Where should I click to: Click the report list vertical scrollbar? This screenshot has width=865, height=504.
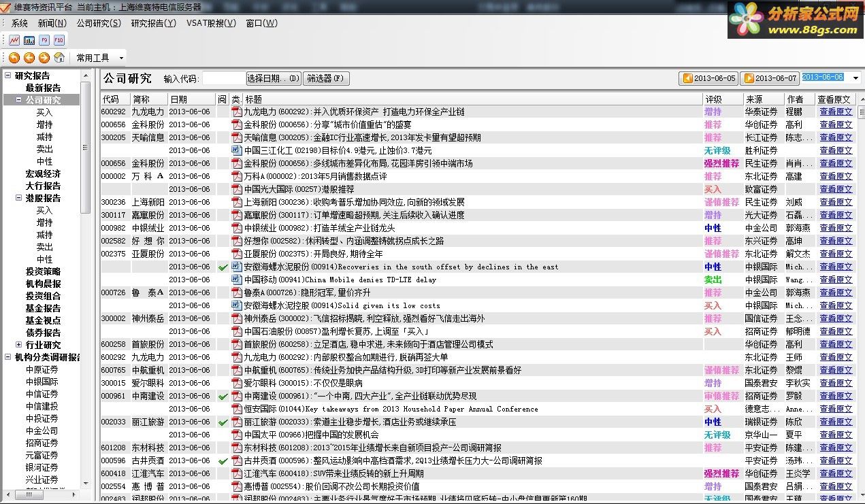tap(861, 114)
